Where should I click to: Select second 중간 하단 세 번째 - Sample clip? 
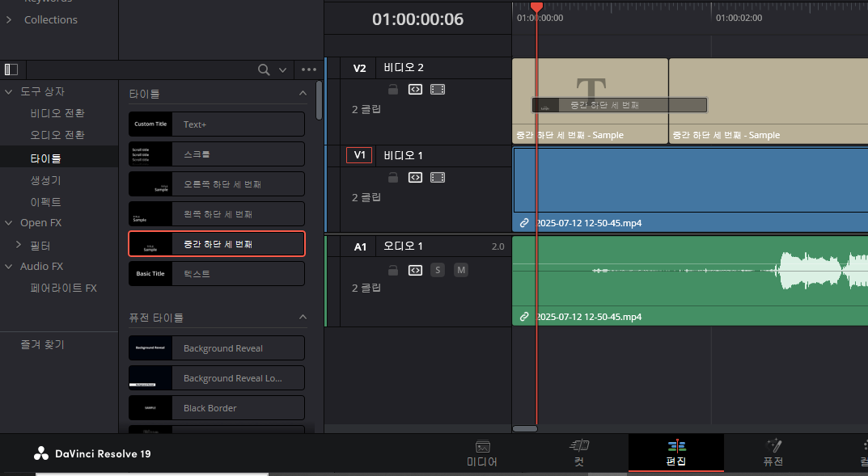pyautogui.click(x=768, y=101)
